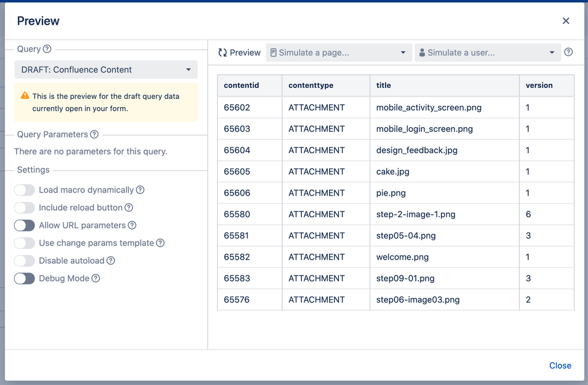Select the mobile_activity_screen.png cell

click(445, 108)
